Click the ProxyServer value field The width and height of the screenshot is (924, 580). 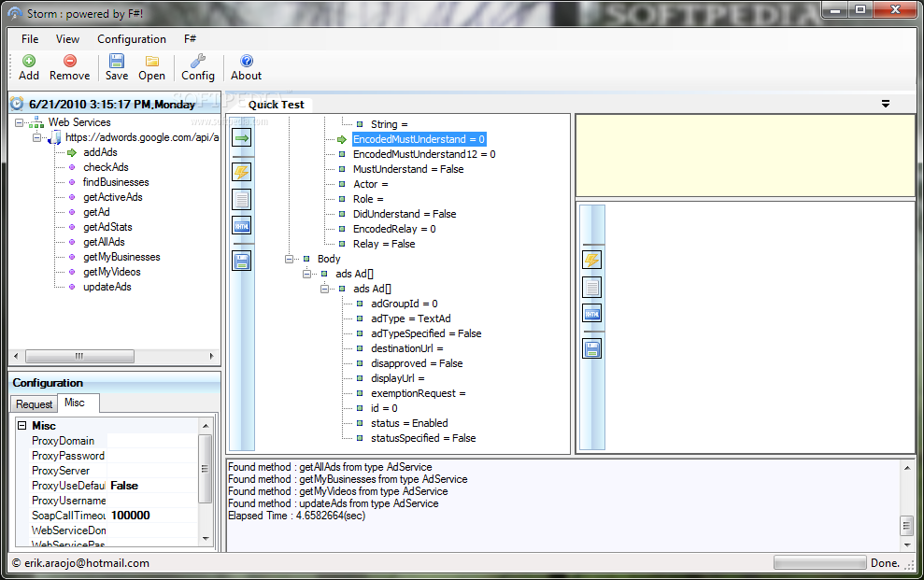click(x=152, y=471)
